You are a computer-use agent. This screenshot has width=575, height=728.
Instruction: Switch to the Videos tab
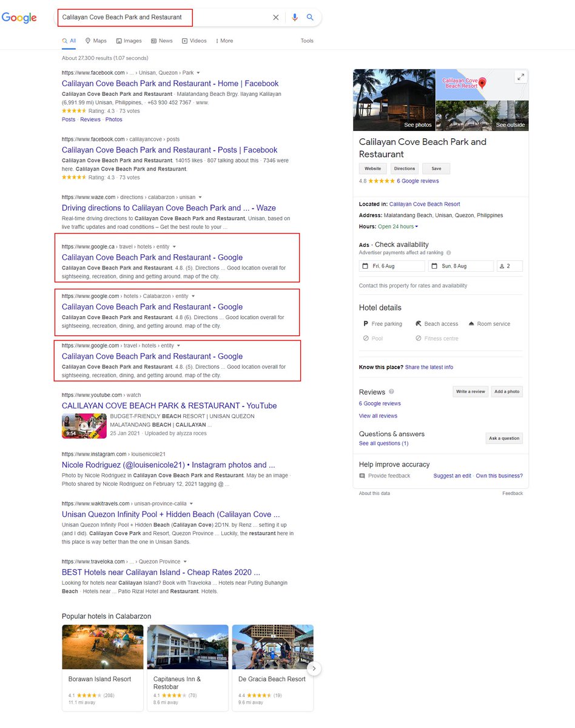coord(194,41)
